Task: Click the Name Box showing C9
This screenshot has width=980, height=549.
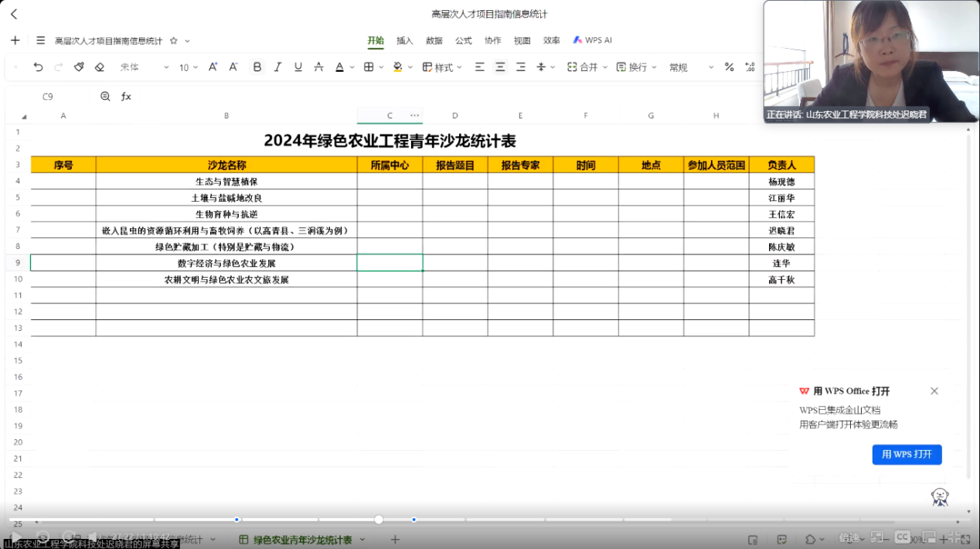Action: coord(48,97)
